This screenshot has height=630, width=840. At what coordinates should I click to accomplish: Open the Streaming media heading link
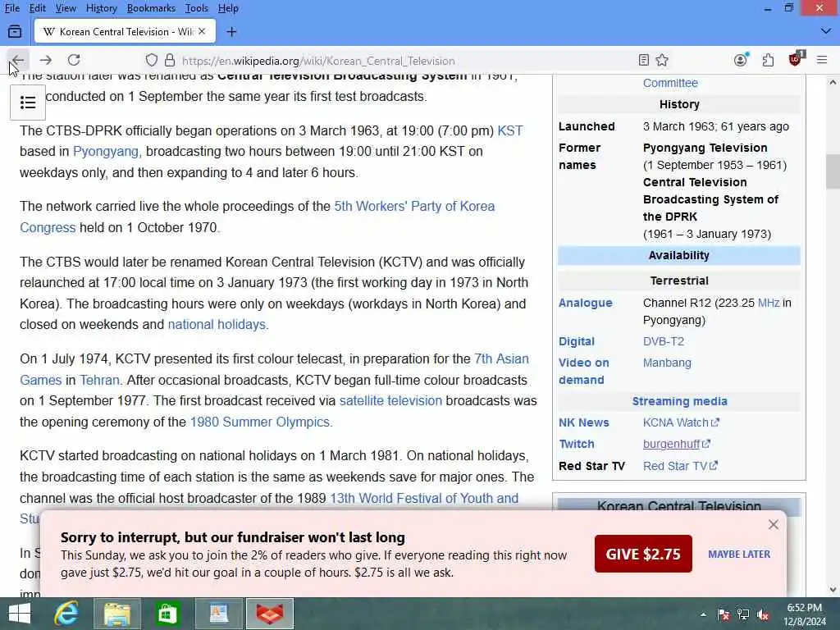pos(679,401)
